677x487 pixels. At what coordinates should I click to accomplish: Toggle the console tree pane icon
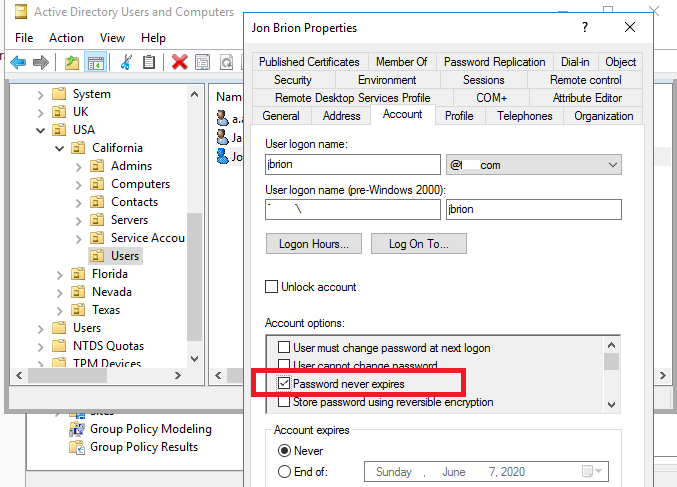[95, 63]
